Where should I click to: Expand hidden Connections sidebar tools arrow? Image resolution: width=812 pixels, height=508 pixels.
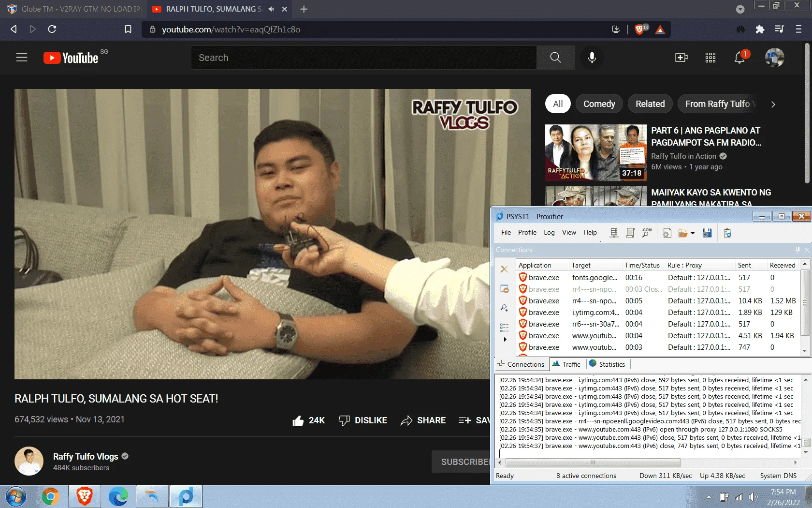coord(505,339)
